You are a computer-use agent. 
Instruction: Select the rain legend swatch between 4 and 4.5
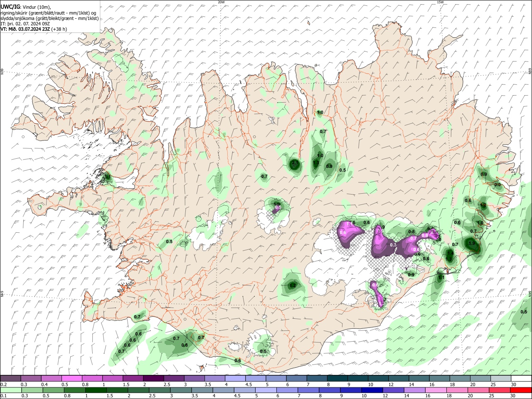click(223, 390)
